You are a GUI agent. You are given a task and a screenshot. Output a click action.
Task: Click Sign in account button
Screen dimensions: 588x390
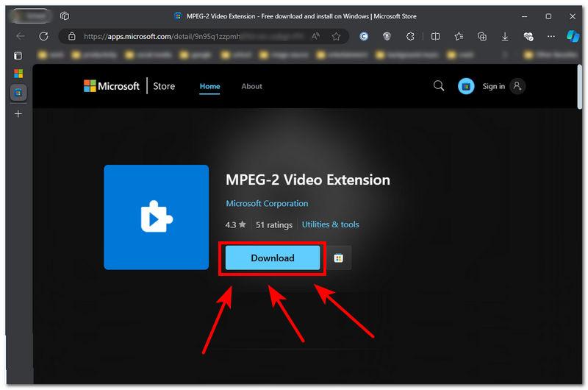click(503, 86)
